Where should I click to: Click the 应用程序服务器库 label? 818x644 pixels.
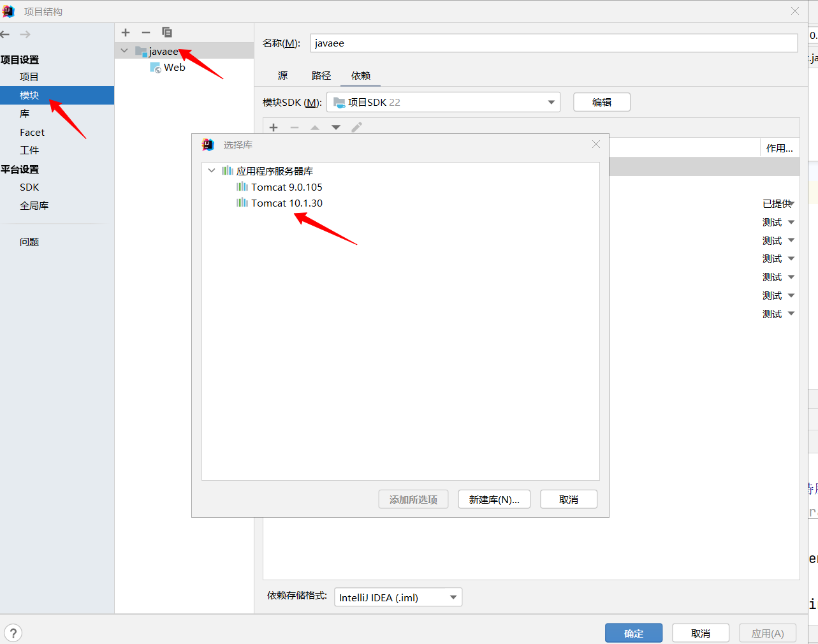(x=275, y=171)
